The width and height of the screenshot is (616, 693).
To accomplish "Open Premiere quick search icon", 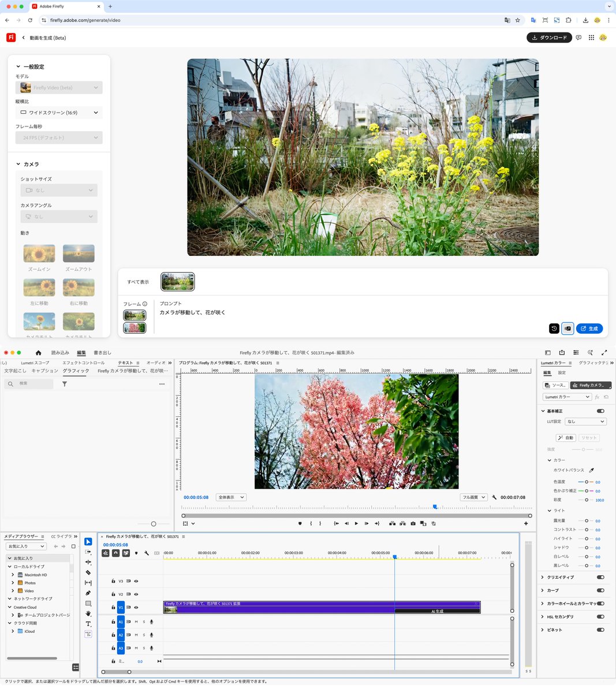I will [590, 353].
